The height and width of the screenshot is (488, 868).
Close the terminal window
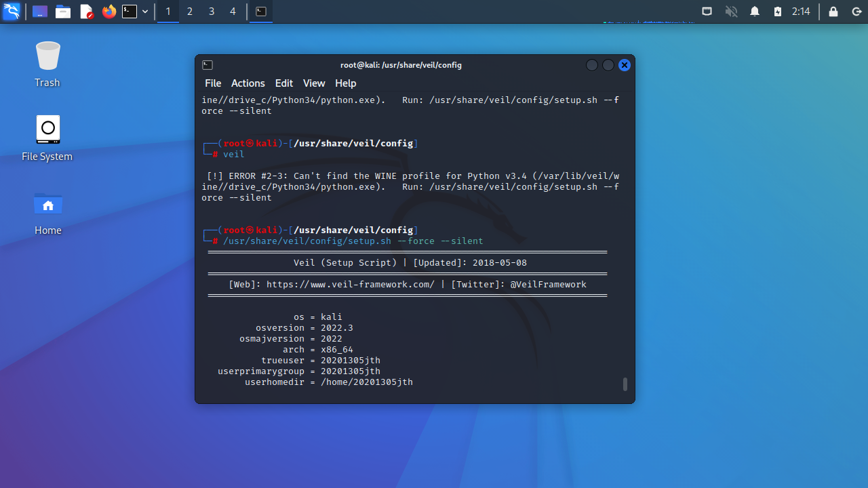(625, 65)
